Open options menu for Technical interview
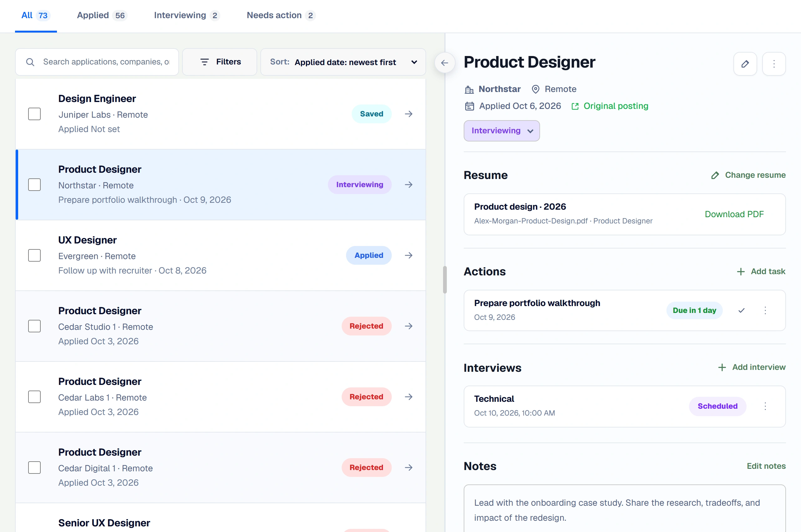Image resolution: width=801 pixels, height=532 pixels. click(x=765, y=407)
